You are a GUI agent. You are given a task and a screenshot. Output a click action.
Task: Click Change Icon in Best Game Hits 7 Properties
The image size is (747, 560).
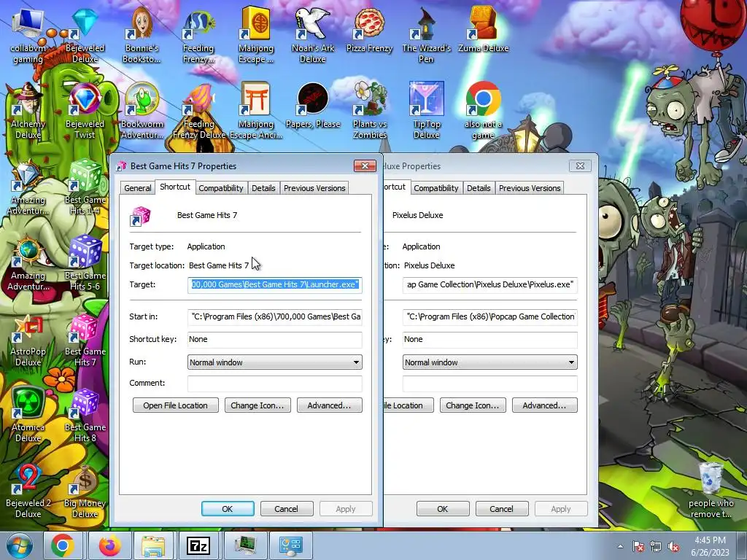[258, 405]
